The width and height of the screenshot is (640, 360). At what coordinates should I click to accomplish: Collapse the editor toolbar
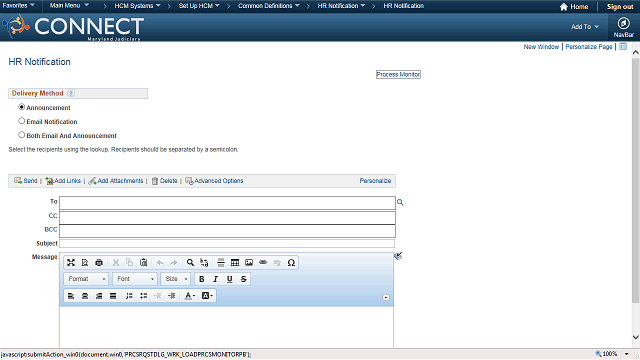click(386, 297)
